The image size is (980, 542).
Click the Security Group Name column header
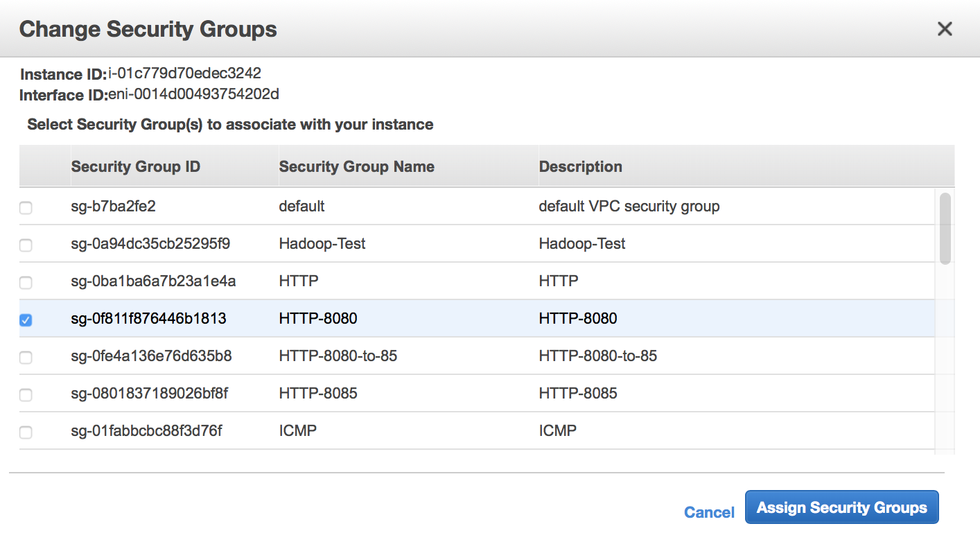[357, 167]
